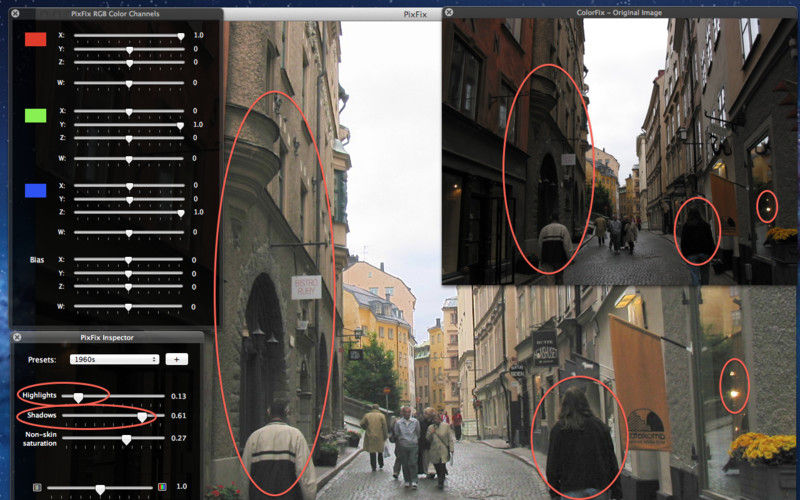Adjust the blue channel W slider
800x500 pixels.
point(129,233)
